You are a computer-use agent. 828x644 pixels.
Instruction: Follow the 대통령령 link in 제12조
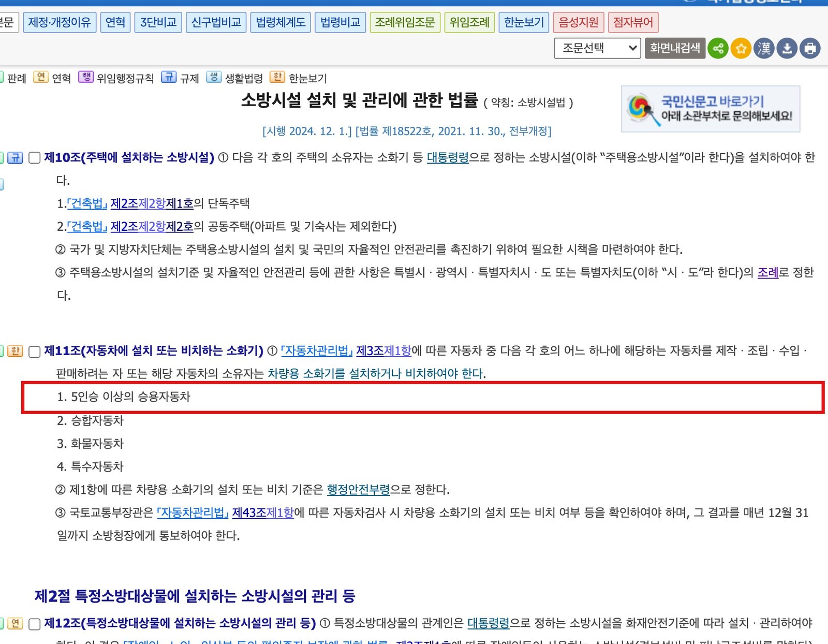click(489, 623)
